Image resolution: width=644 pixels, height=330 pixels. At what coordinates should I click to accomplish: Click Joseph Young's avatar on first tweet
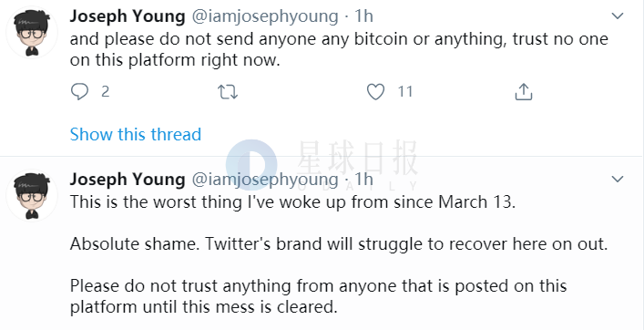(32, 32)
